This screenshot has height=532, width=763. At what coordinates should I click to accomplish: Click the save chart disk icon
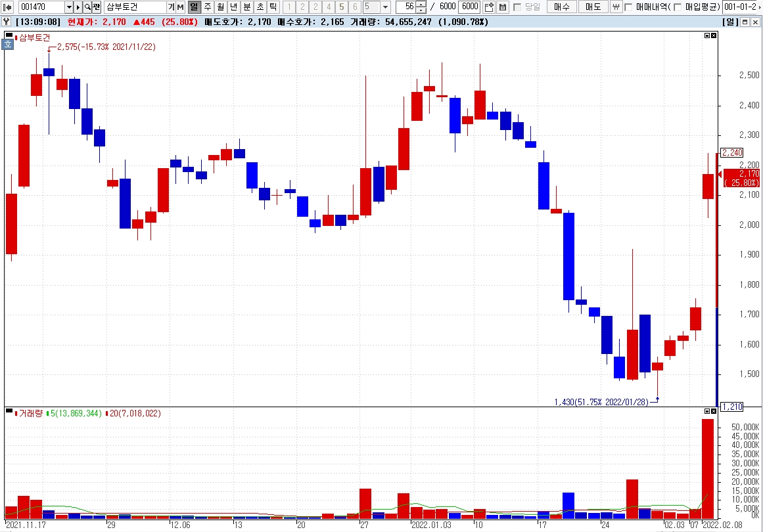point(503,7)
